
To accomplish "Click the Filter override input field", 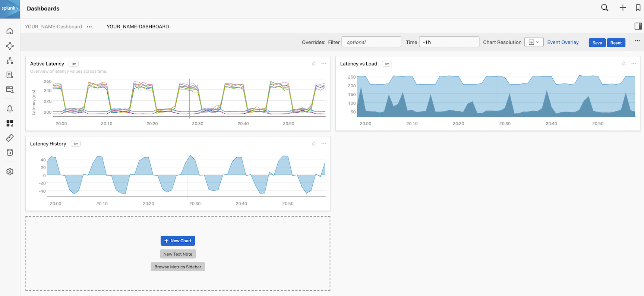I will click(371, 42).
